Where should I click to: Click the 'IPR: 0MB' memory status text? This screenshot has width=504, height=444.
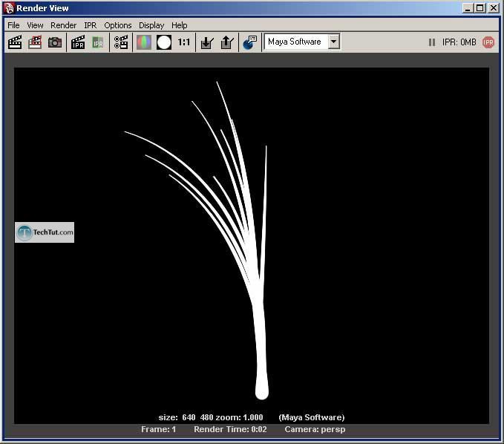459,42
